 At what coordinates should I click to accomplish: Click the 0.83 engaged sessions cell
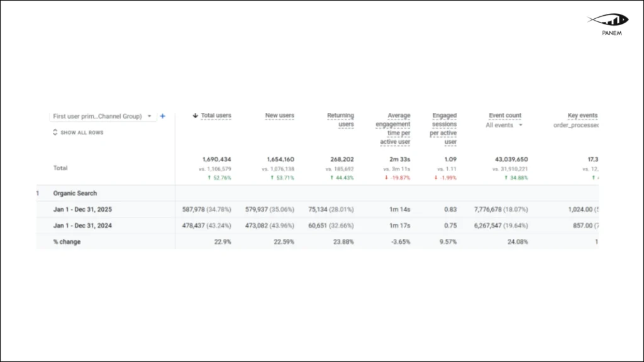[450, 209]
